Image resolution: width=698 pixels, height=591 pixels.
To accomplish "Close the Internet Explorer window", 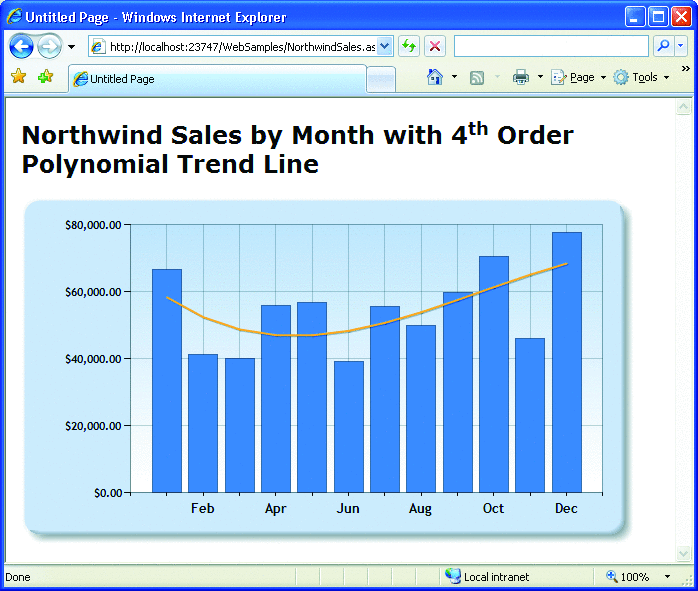I will point(682,17).
